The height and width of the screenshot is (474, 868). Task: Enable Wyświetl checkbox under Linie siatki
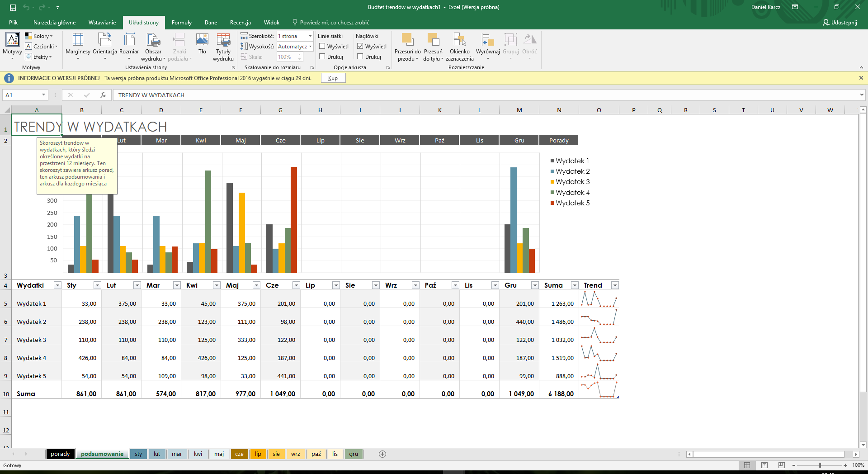(322, 46)
